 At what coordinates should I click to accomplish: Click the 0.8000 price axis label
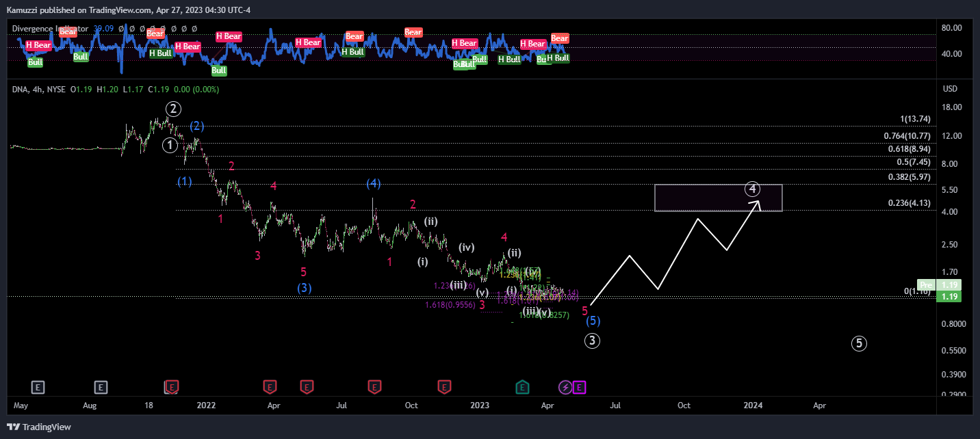tap(954, 324)
